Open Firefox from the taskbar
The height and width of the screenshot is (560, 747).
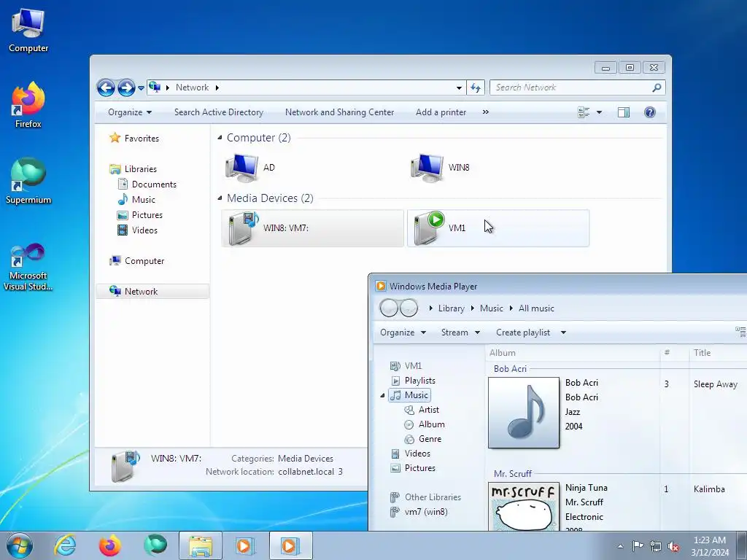[x=109, y=545]
